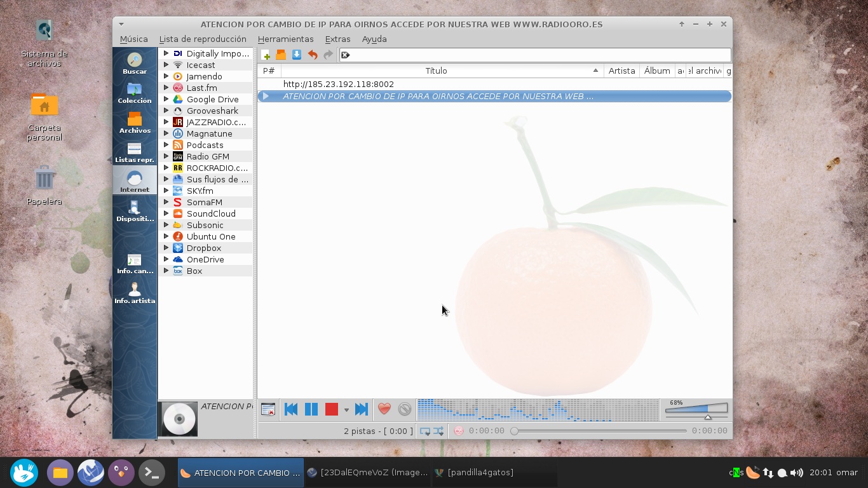The width and height of the screenshot is (868, 488).
Task: Open the Lista de reproducción menu
Action: 203,39
